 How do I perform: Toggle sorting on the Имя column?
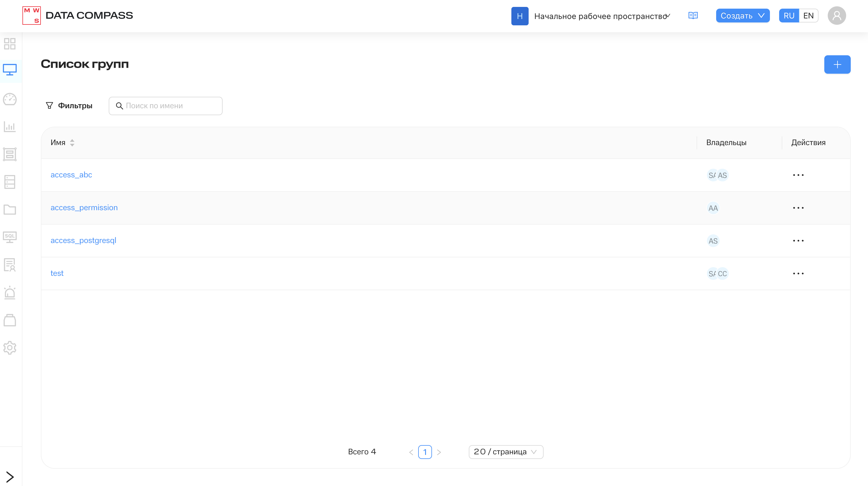point(72,143)
